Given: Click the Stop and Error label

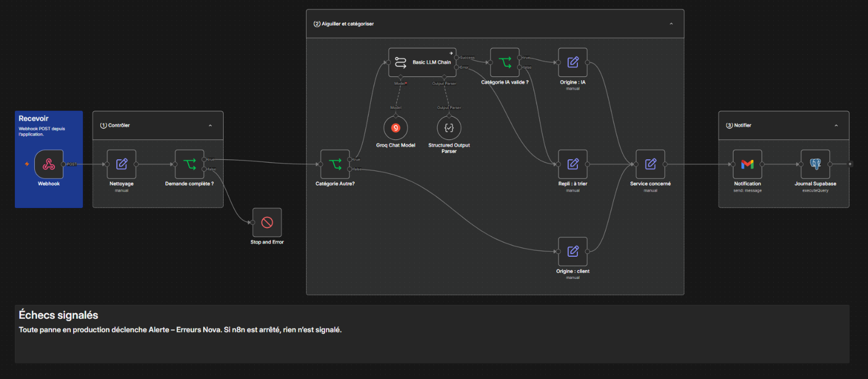Looking at the screenshot, I should coord(267,242).
